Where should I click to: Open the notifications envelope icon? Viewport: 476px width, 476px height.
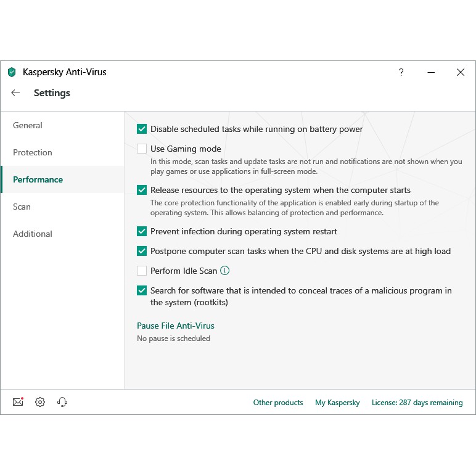(x=18, y=402)
